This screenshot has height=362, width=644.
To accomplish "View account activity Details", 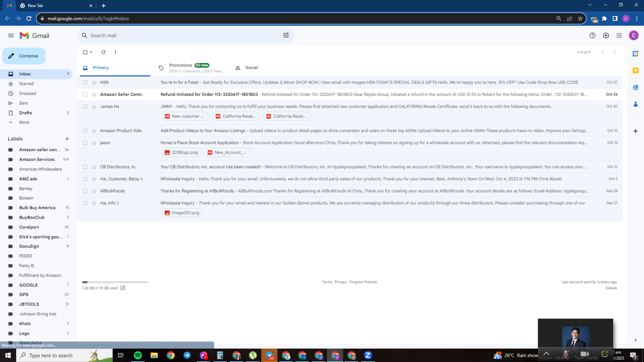I will (611, 288).
